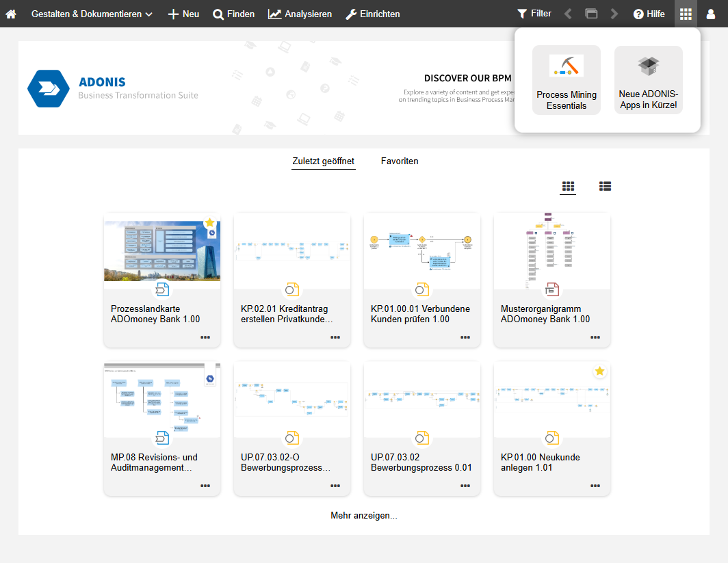Select the Zuletzt geöffnet tab
Viewport: 728px width, 563px height.
[323, 161]
